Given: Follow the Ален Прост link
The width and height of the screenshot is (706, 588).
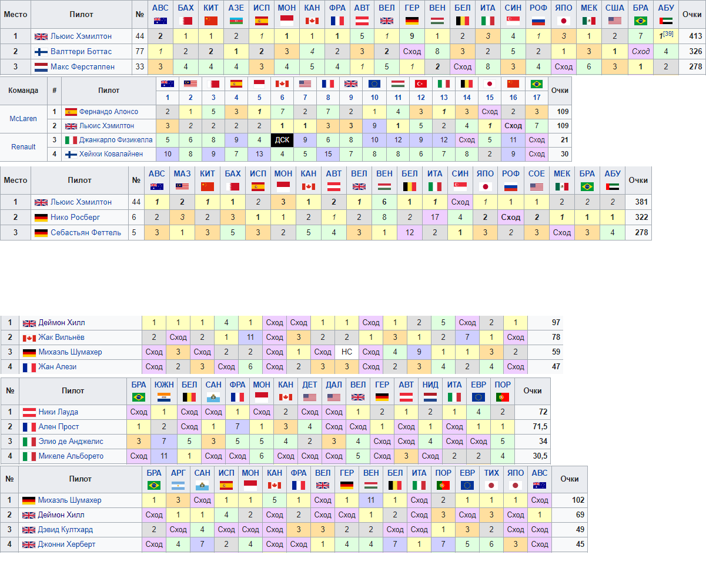Looking at the screenshot, I should [x=59, y=427].
